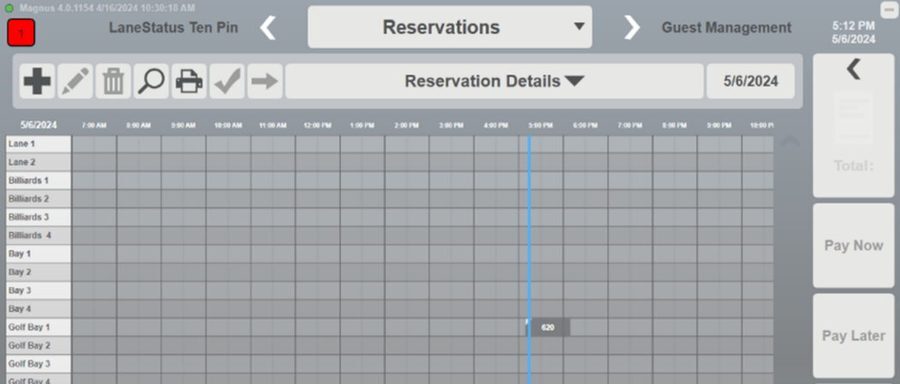Open the Reservations dropdown menu
The height and width of the screenshot is (384, 900).
[449, 27]
